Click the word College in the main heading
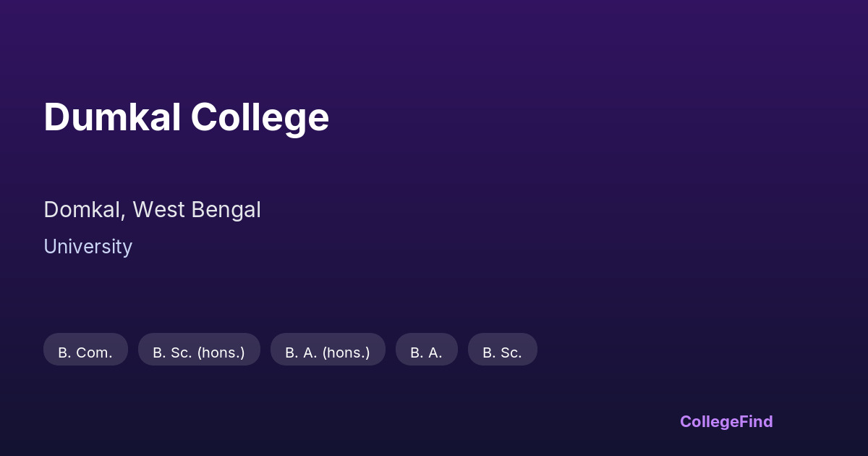 point(260,117)
